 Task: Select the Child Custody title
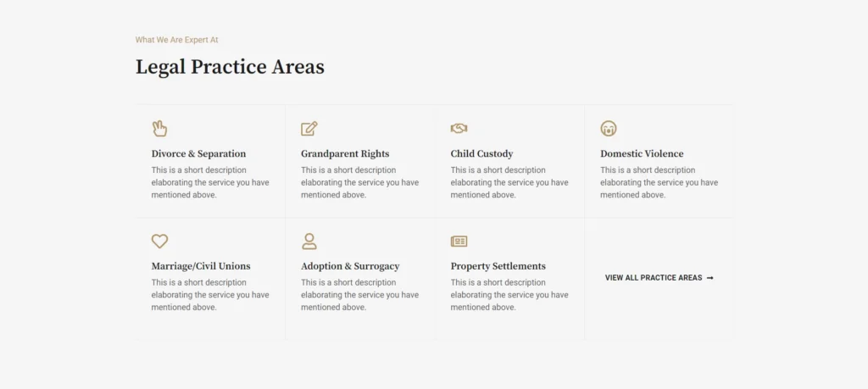pyautogui.click(x=481, y=154)
